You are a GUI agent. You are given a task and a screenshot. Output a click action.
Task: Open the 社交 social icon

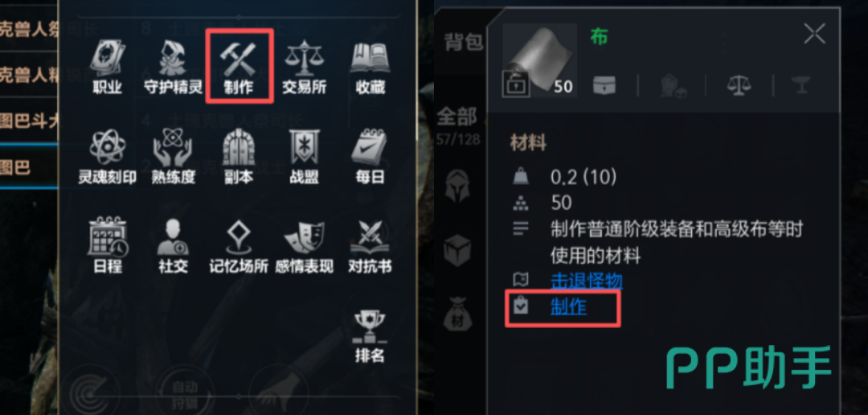[x=174, y=245]
